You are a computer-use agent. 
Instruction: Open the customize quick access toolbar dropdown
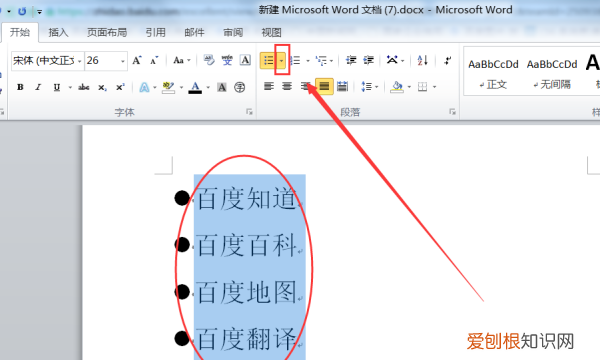pos(39,12)
